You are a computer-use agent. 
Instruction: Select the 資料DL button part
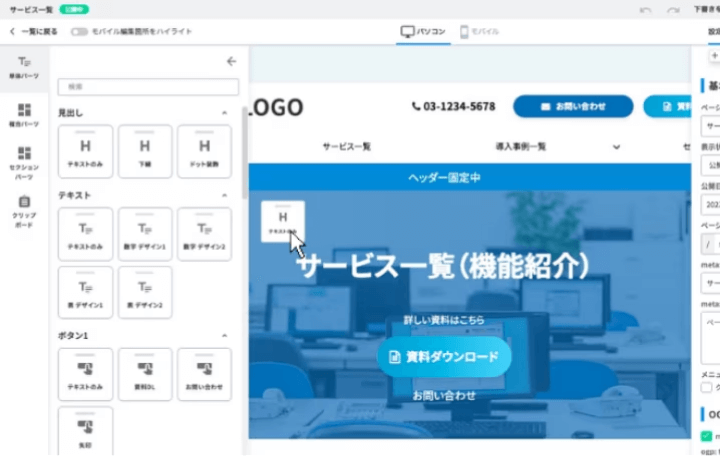(x=144, y=374)
